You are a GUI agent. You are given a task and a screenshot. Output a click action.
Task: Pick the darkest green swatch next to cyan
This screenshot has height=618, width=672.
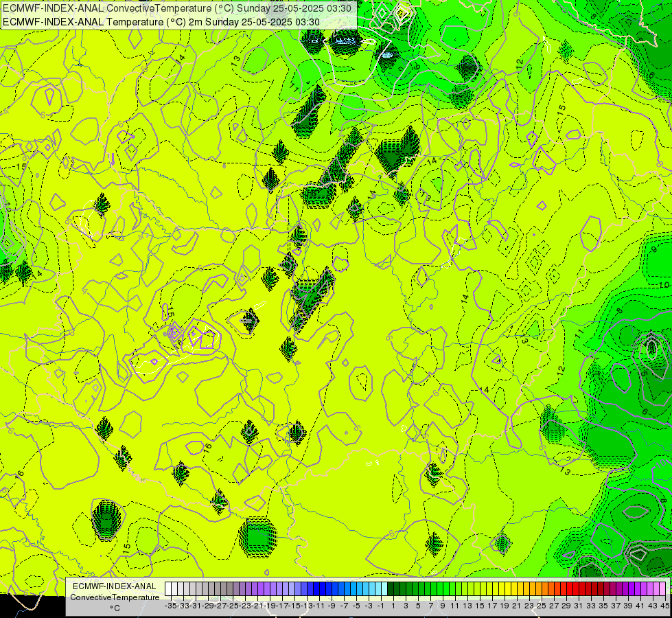click(x=391, y=588)
